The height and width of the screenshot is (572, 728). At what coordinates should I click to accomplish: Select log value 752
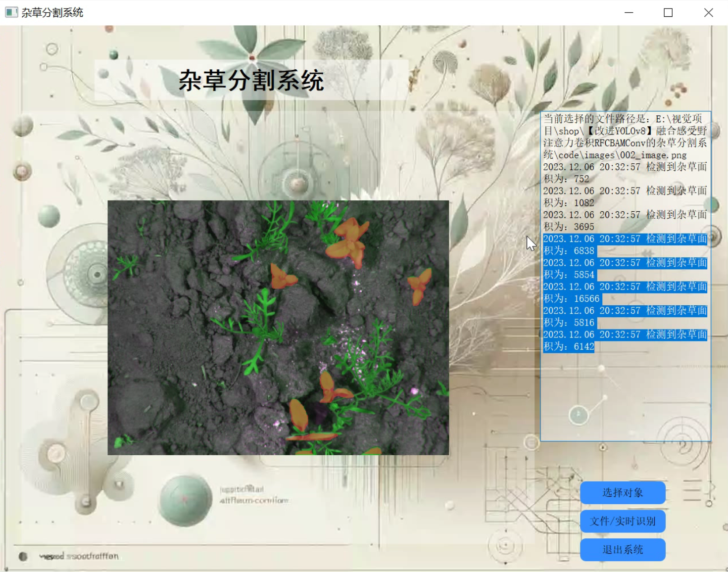click(582, 179)
